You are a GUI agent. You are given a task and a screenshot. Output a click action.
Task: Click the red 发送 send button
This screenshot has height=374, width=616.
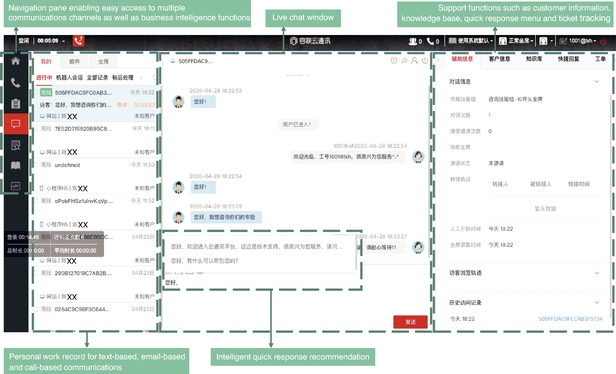click(410, 322)
